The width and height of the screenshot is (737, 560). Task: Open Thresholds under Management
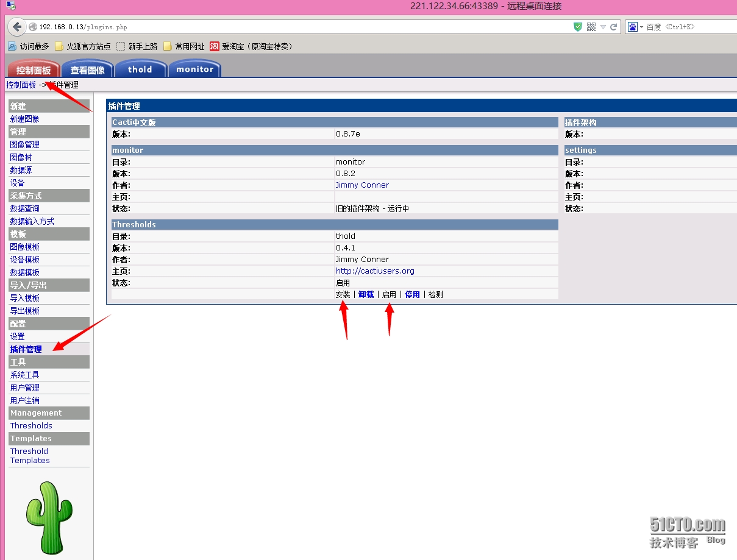tap(31, 426)
